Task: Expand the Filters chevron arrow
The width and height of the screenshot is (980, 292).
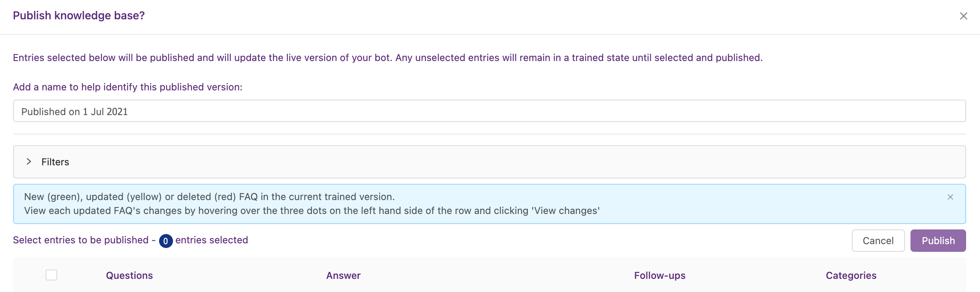Action: click(29, 161)
